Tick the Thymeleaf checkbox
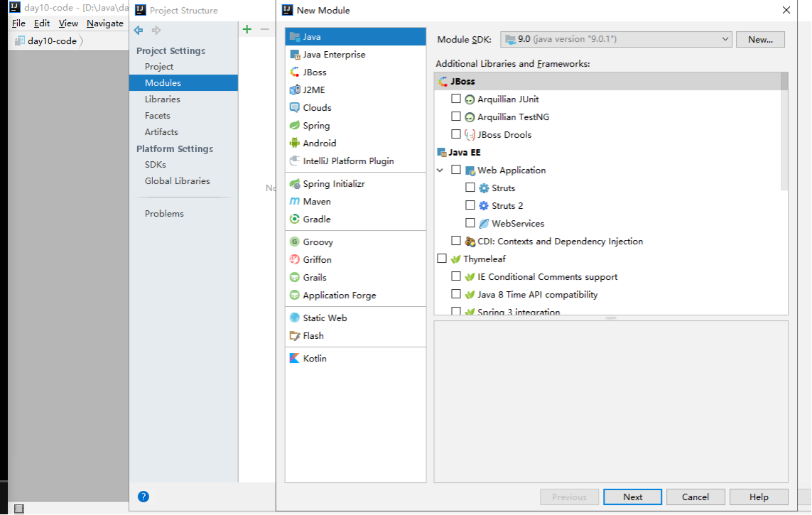 (x=442, y=259)
